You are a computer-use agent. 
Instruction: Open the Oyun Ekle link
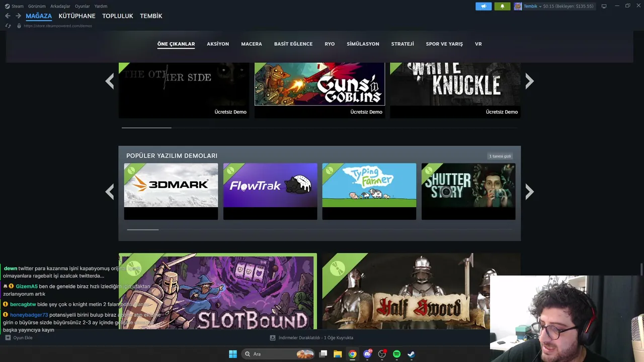click(x=23, y=338)
